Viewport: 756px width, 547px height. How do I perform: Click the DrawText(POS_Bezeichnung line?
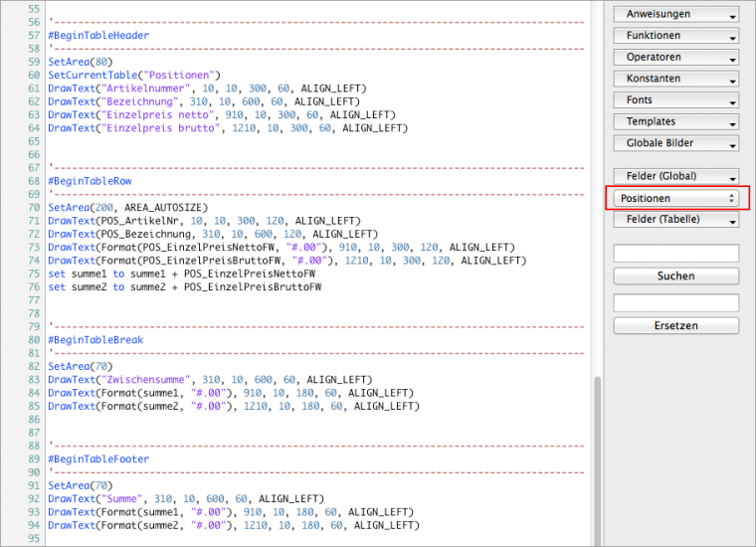click(213, 235)
